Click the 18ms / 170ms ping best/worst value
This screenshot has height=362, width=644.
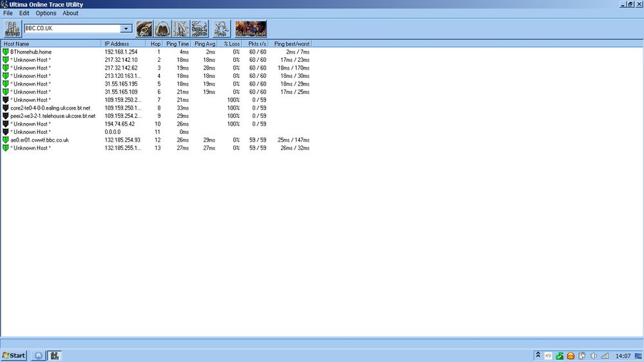pos(293,68)
